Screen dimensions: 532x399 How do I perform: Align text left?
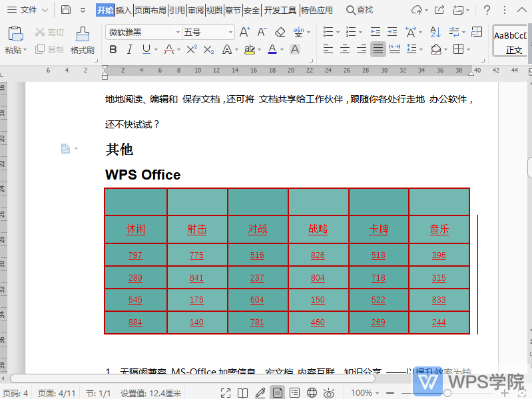tap(328, 49)
